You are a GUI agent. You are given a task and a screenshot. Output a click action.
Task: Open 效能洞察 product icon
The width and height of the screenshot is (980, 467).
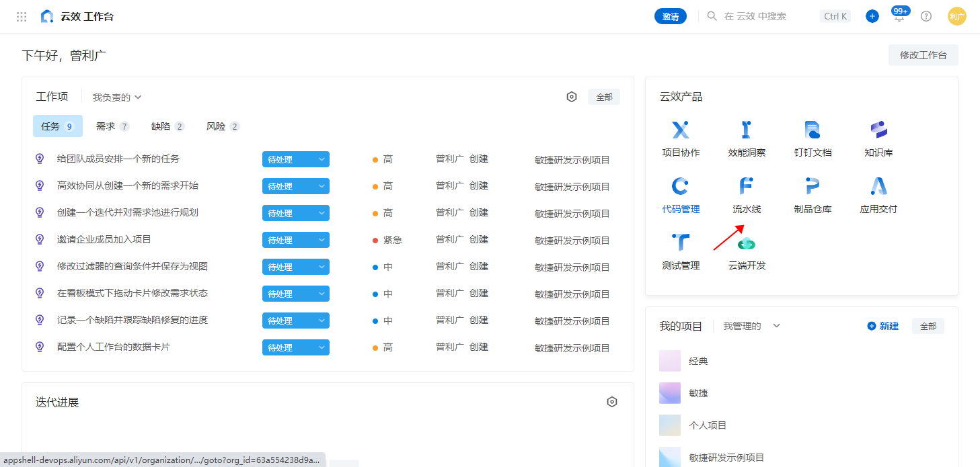(747, 130)
